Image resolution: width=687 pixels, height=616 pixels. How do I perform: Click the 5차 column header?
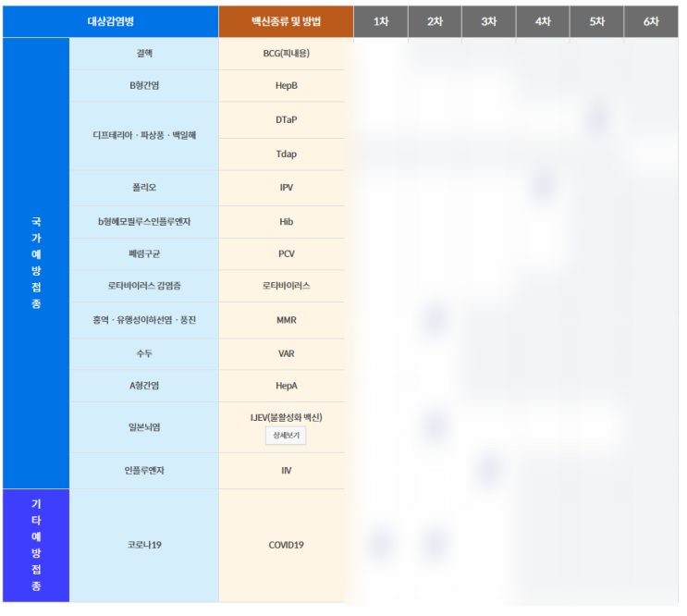[x=596, y=21]
